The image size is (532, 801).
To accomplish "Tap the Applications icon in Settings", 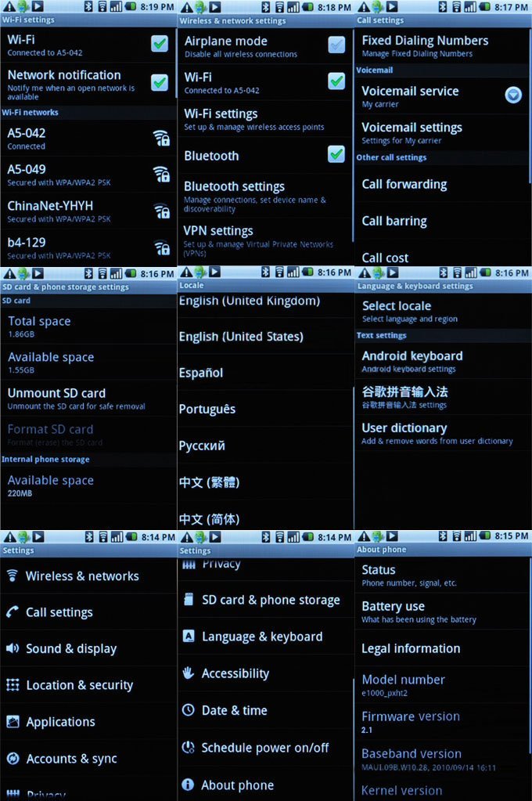I will pyautogui.click(x=13, y=722).
